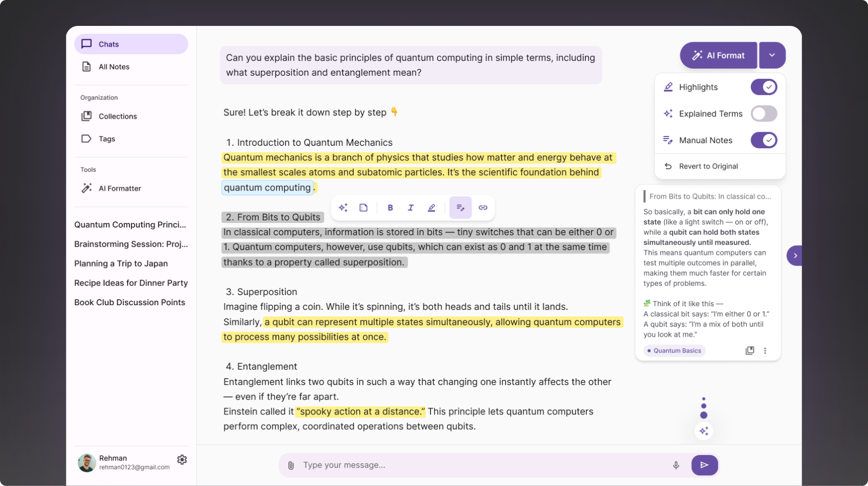The width and height of the screenshot is (868, 486).
Task: Open settings gear icon
Action: [182, 460]
